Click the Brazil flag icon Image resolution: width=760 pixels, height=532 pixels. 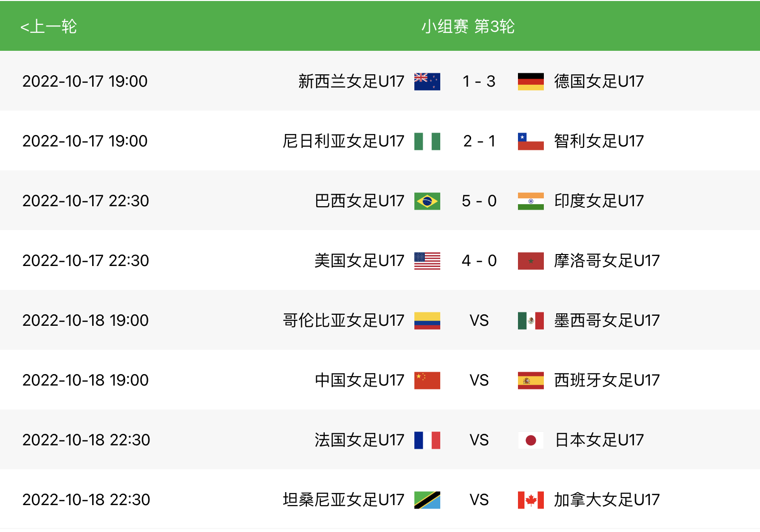pyautogui.click(x=426, y=201)
